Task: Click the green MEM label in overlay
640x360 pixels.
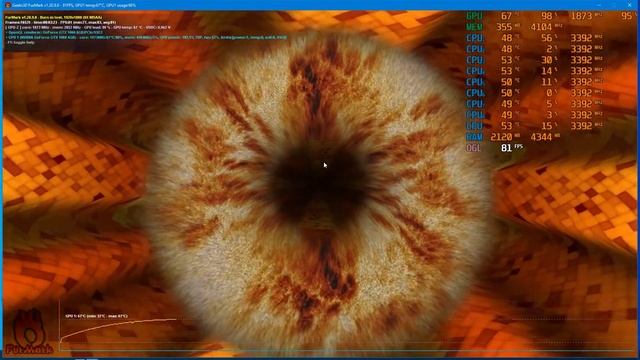Action: [x=475, y=27]
